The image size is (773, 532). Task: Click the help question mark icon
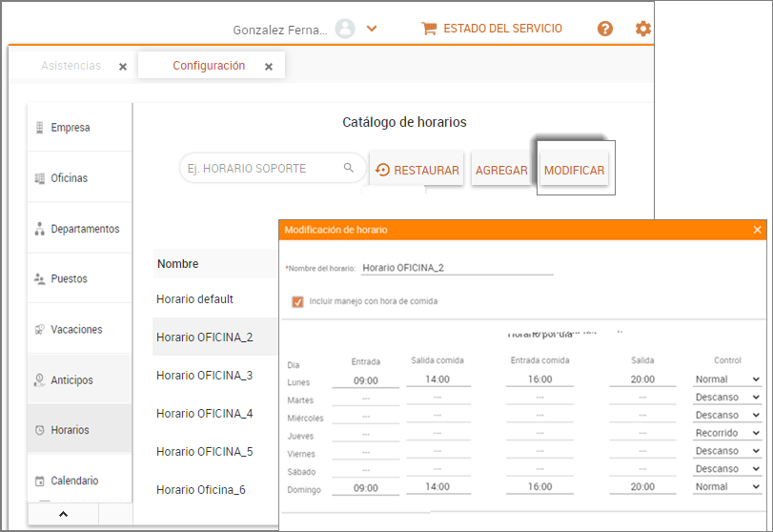[x=604, y=29]
